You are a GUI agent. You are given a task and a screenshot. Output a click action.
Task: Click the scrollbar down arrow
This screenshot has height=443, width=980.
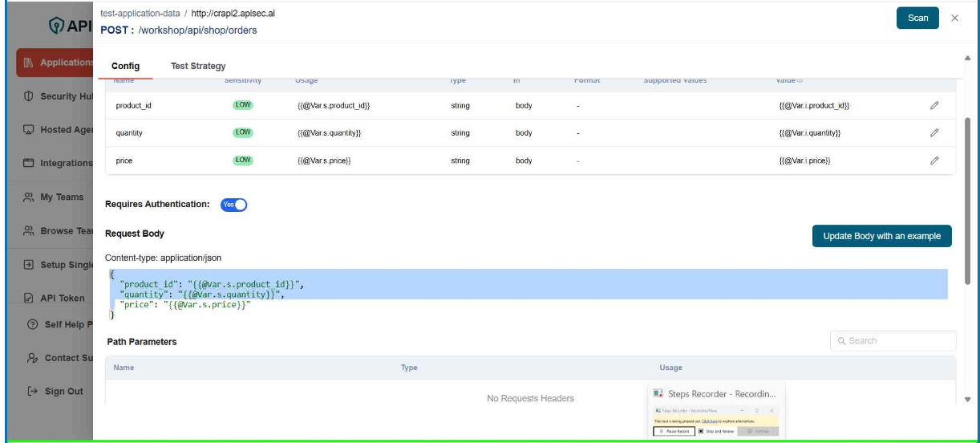[x=967, y=399]
